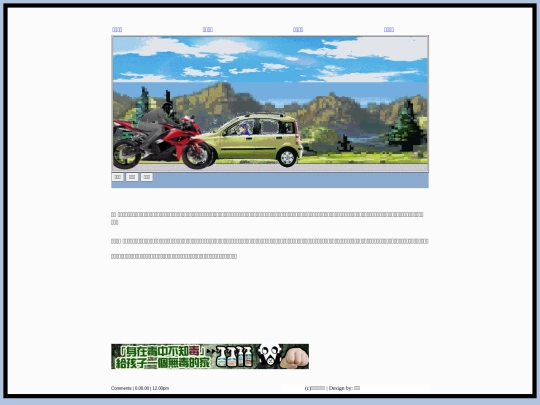The height and width of the screenshot is (405, 540).
Task: Click the 'Comments' footer text
Action: point(121,388)
